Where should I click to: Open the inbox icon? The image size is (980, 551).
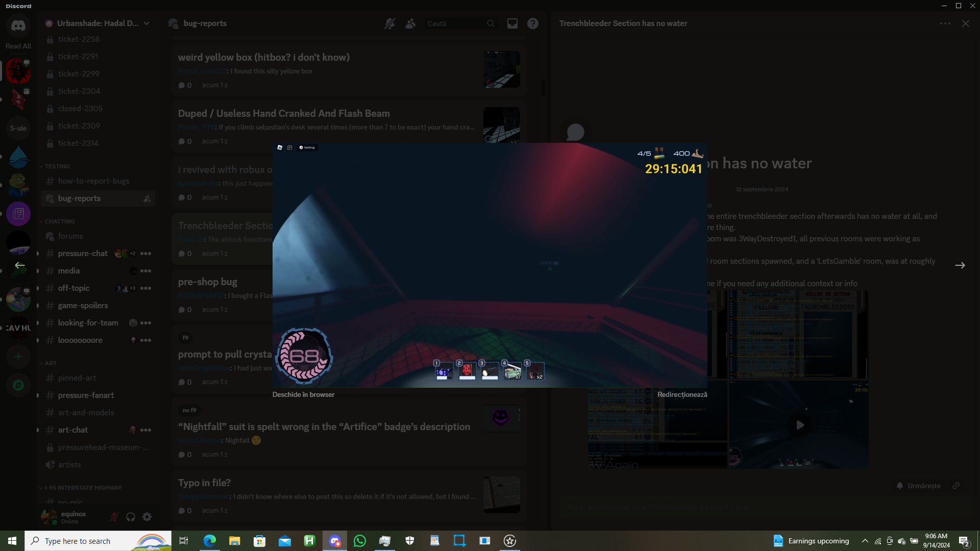(x=512, y=23)
